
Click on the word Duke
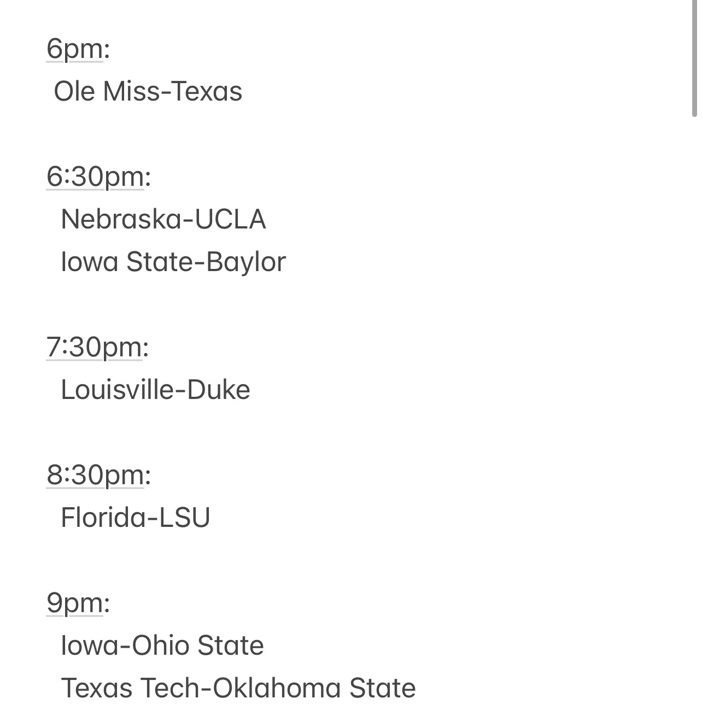coord(219,390)
